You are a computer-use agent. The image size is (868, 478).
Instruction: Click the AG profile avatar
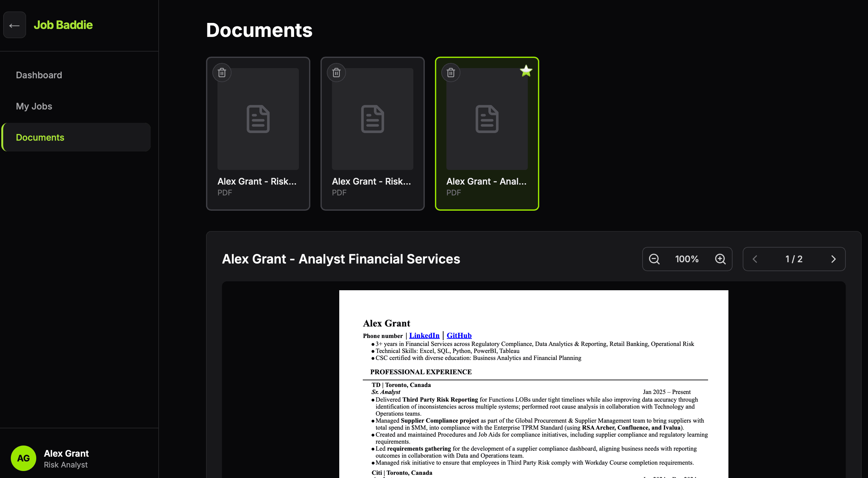23,458
